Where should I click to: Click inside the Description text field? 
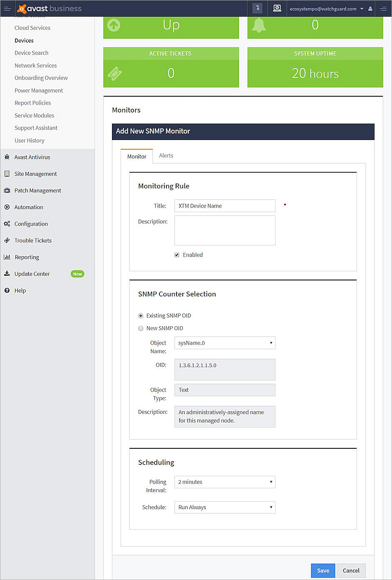point(225,230)
